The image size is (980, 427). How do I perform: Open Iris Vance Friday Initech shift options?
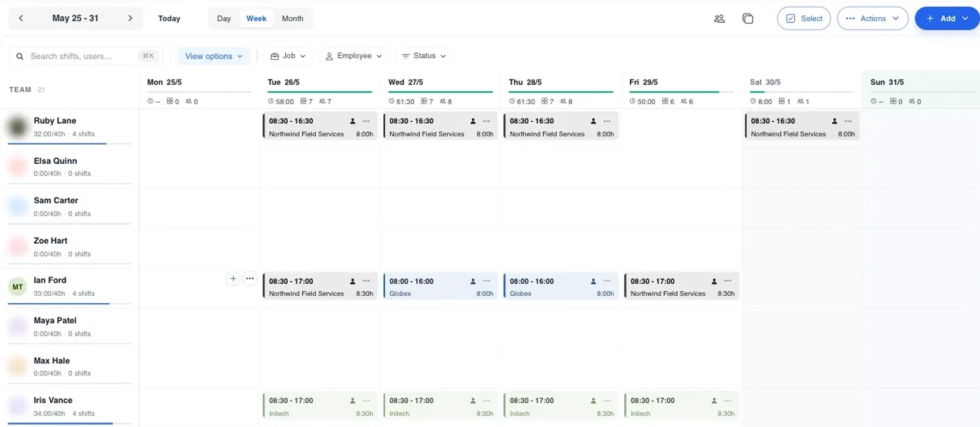click(x=728, y=401)
